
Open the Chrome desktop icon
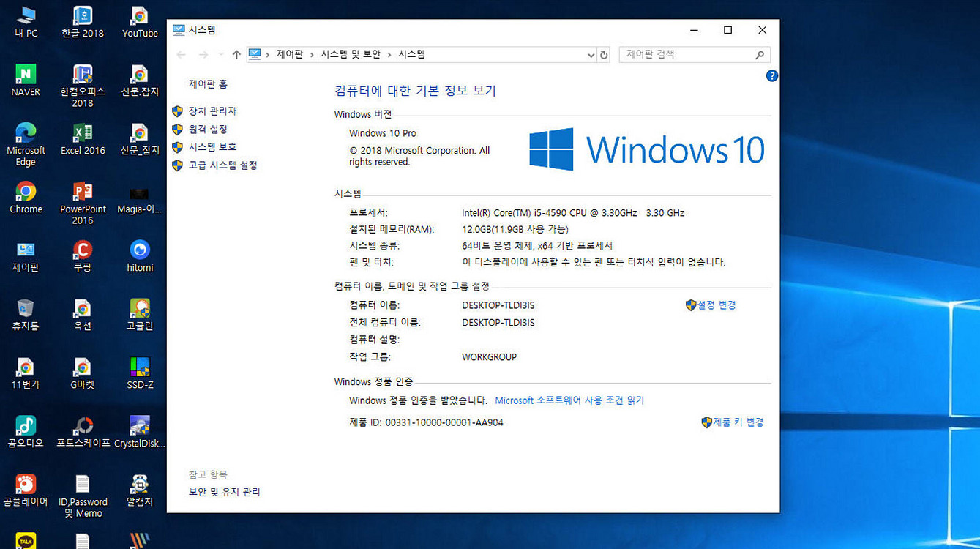pos(26,197)
